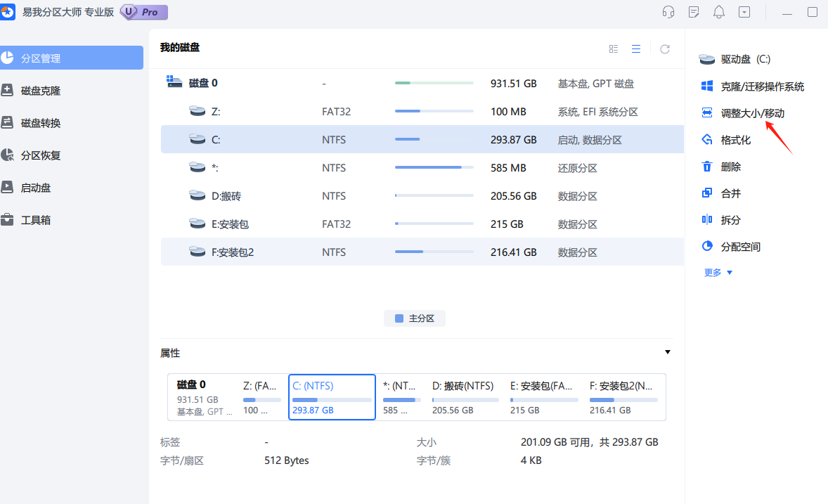The image size is (828, 504).
Task: Click the D:搬砖 drive icon
Action: pyautogui.click(x=197, y=195)
